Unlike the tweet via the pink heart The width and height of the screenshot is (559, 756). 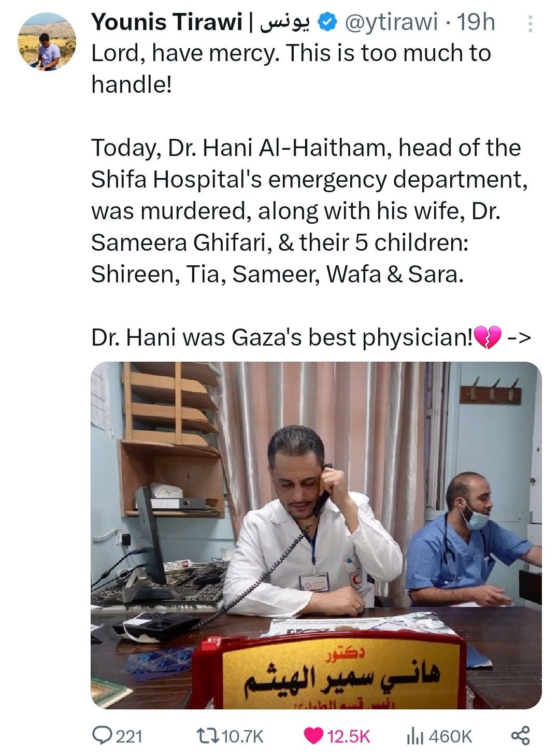point(313,736)
